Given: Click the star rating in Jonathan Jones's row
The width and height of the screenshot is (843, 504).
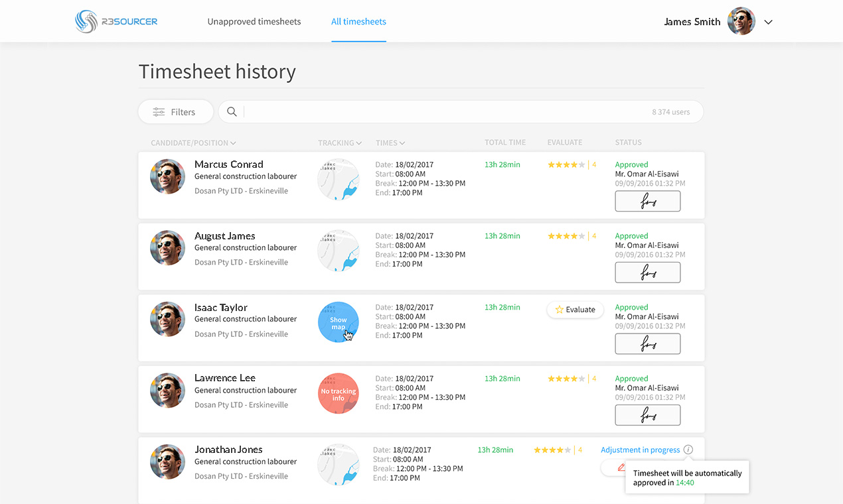Looking at the screenshot, I should [x=552, y=450].
